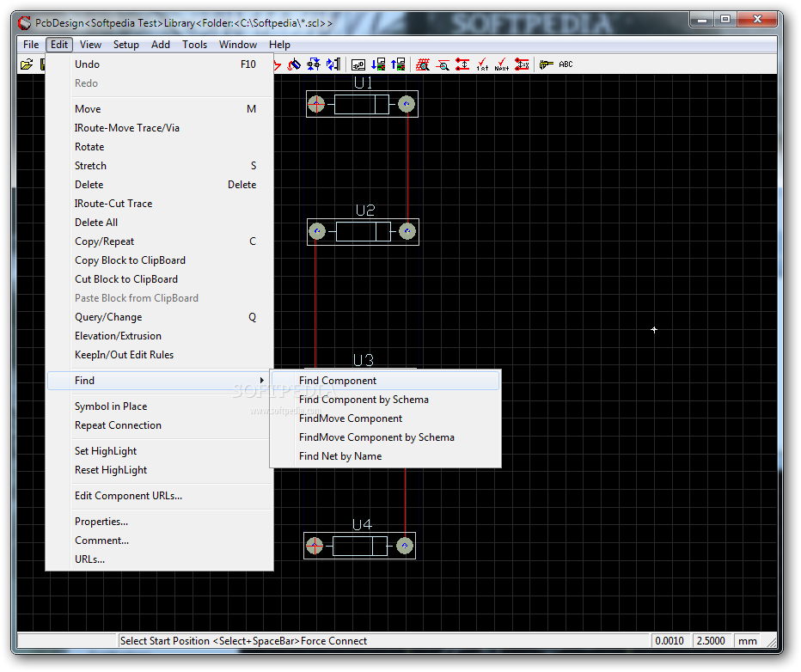This screenshot has height=672, width=801.
Task: Select the Delete menu entry
Action: (x=160, y=185)
